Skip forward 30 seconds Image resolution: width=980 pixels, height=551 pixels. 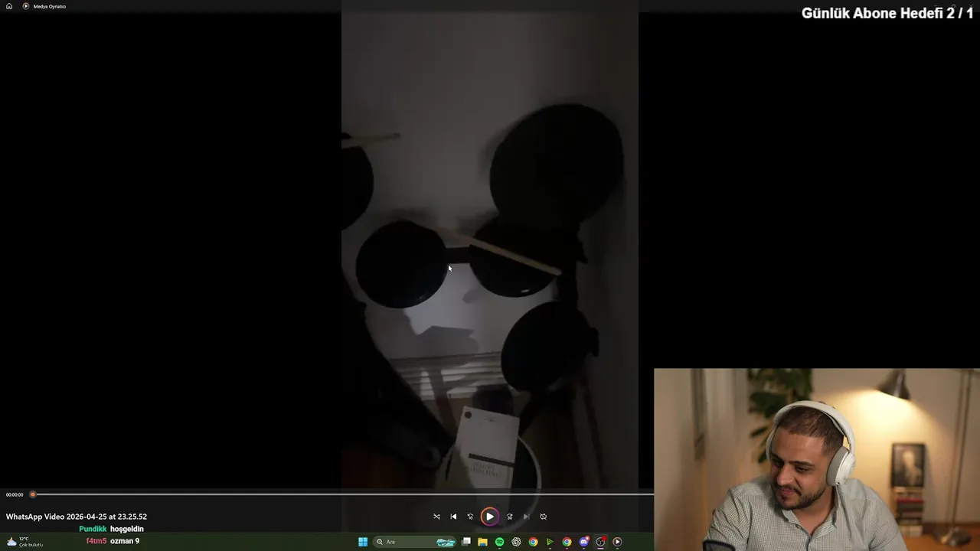point(509,517)
